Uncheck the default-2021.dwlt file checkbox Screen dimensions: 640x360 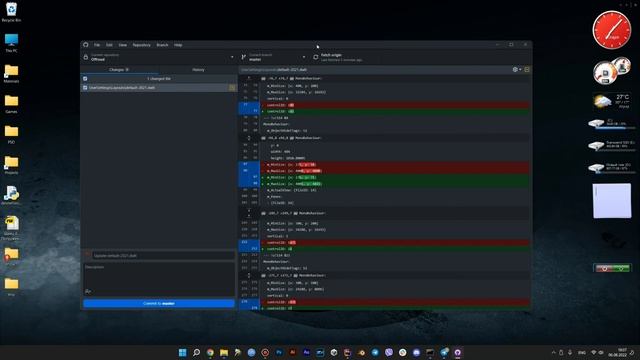(85, 88)
